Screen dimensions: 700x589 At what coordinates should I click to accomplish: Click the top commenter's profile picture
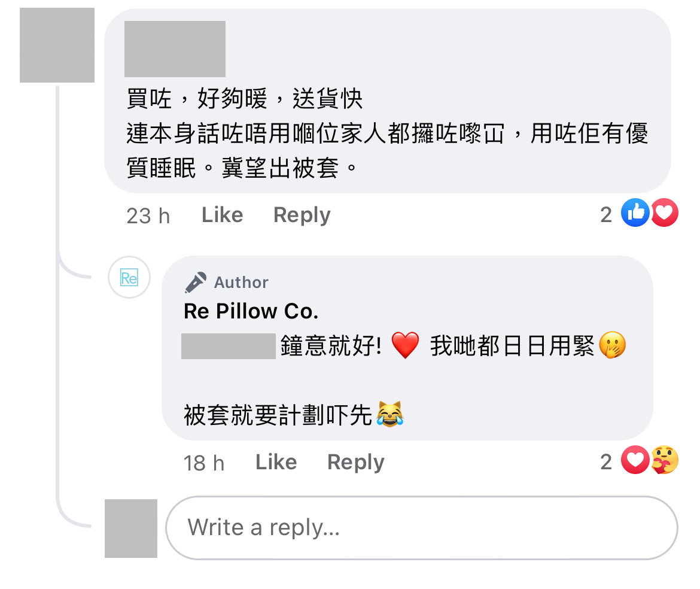(57, 45)
